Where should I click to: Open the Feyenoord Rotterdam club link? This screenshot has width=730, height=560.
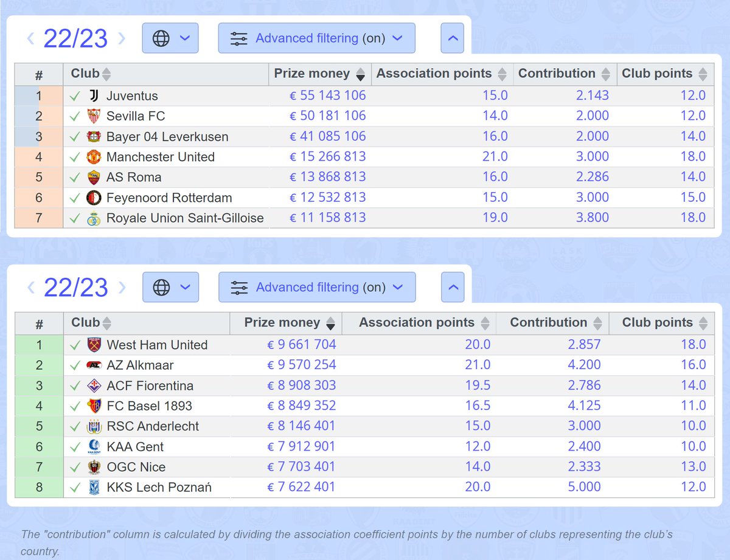coord(169,198)
